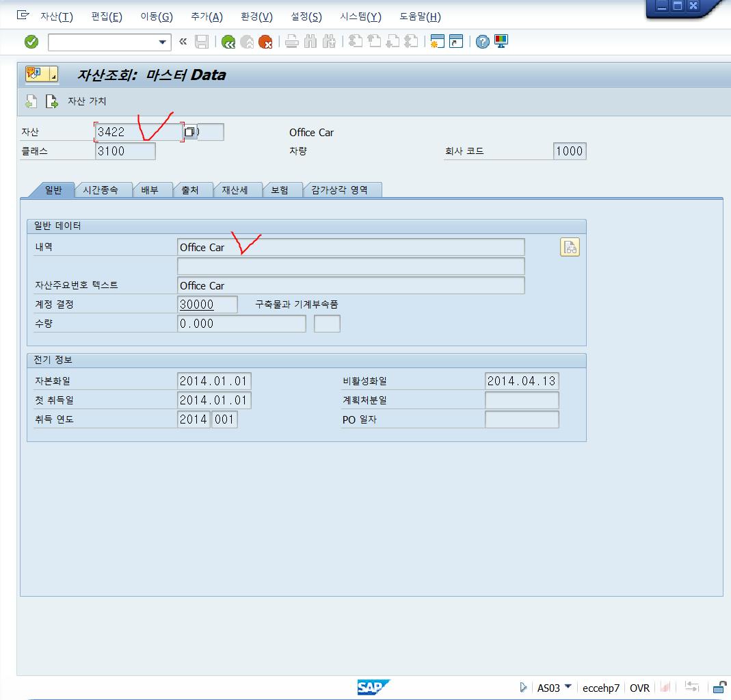Image resolution: width=731 pixels, height=700 pixels.
Task: Click the Display/Change page icon
Action: 51,101
